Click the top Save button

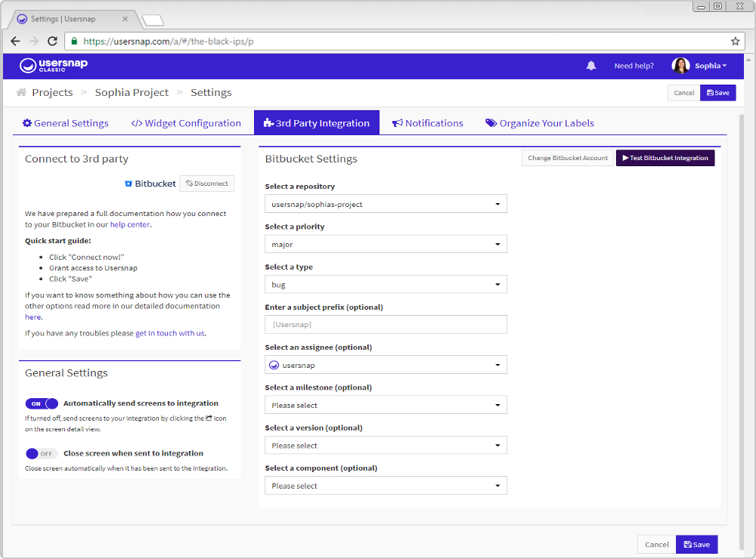click(x=717, y=92)
